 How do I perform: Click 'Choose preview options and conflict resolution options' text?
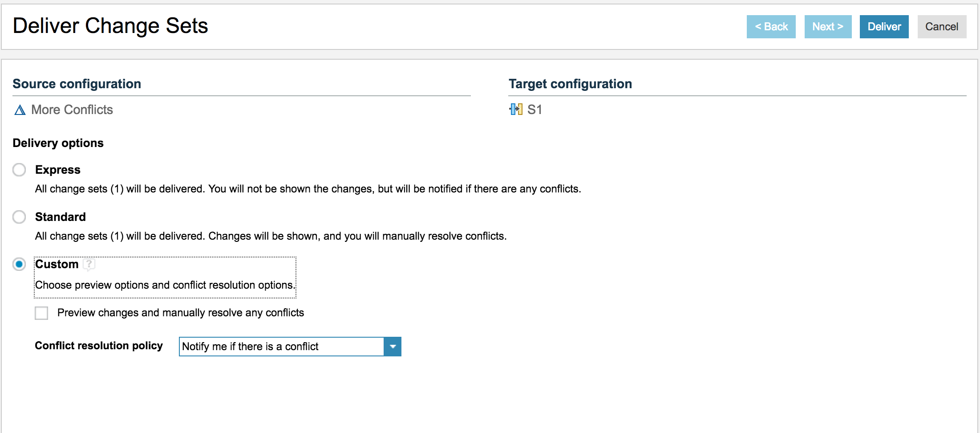[x=165, y=285]
